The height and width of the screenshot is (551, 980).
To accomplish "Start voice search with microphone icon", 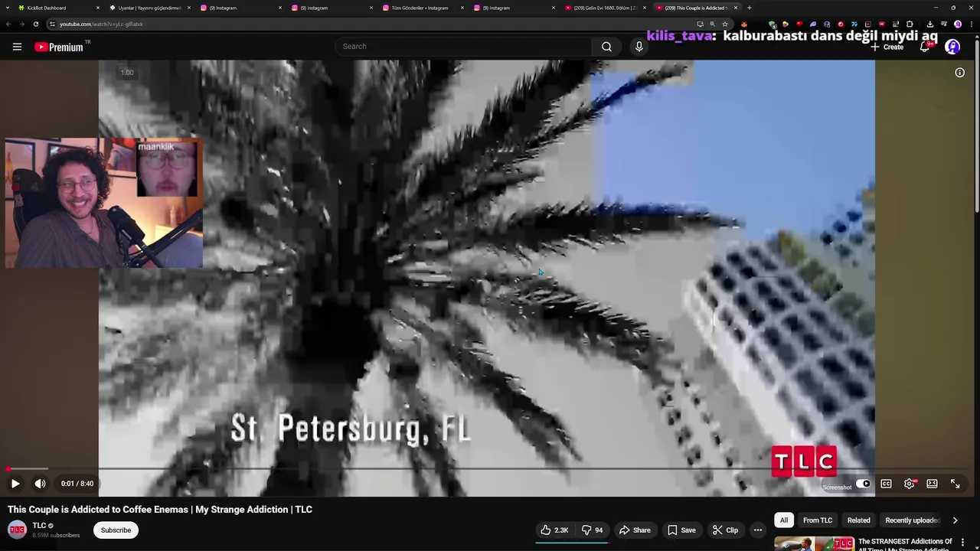I will 639,47.
